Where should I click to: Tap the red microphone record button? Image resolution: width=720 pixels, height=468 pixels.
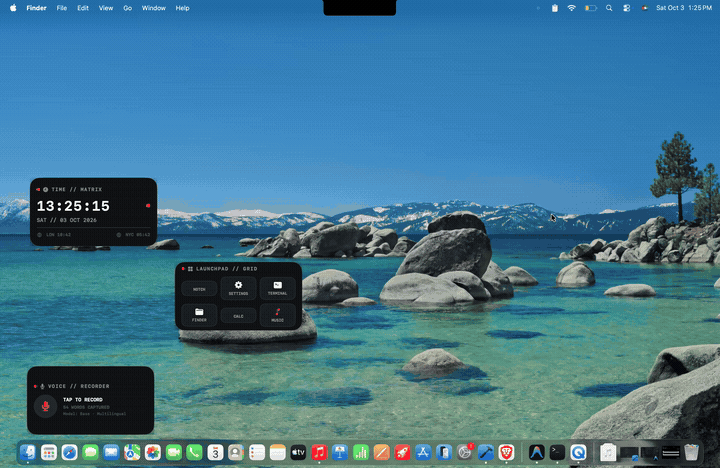45,406
